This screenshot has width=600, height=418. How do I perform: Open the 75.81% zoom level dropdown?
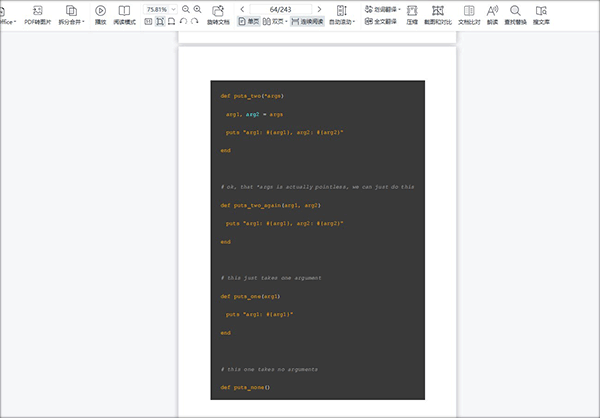click(x=173, y=9)
